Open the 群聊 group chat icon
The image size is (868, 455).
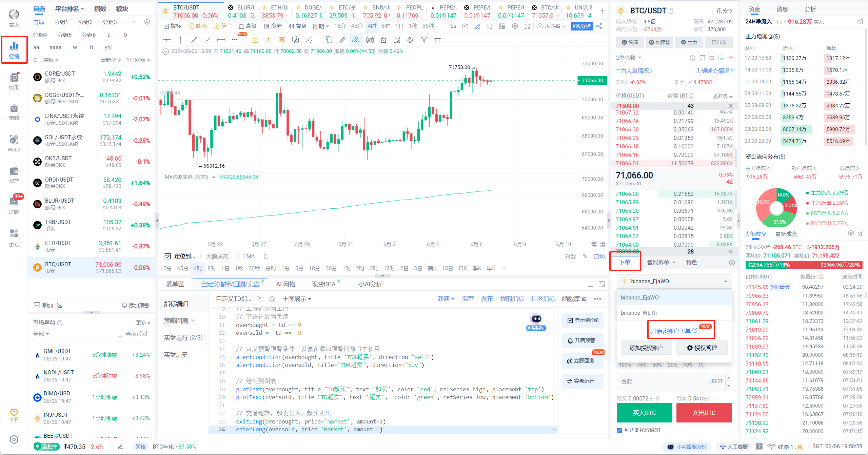14,205
